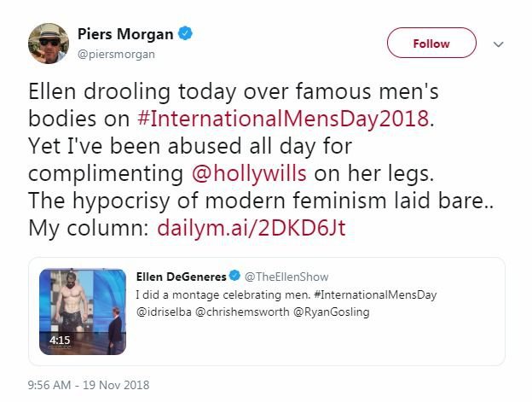Click the 4:15 video duration label
Viewport: 532px width, 402px height.
(x=60, y=340)
